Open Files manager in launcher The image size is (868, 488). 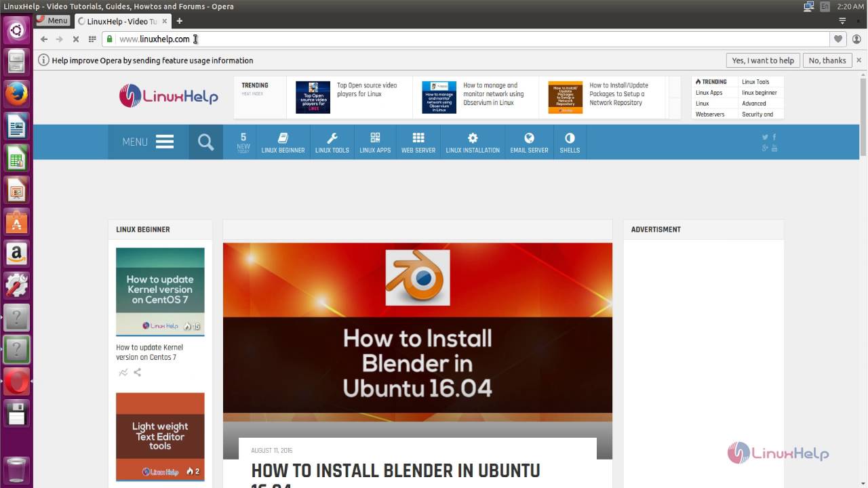[x=16, y=62]
